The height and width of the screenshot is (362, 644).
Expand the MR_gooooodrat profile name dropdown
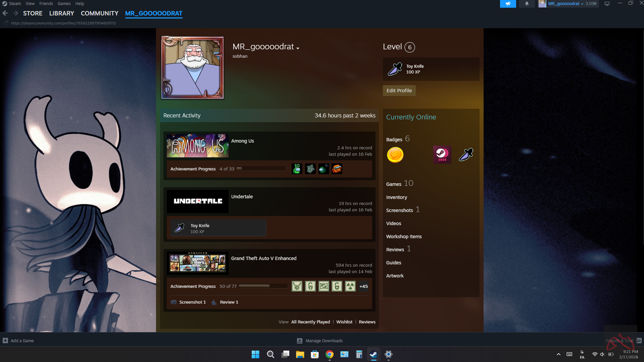(298, 48)
